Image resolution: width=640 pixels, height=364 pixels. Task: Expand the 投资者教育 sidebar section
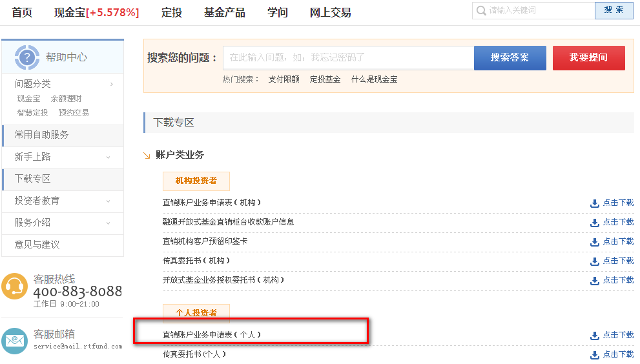tap(108, 201)
